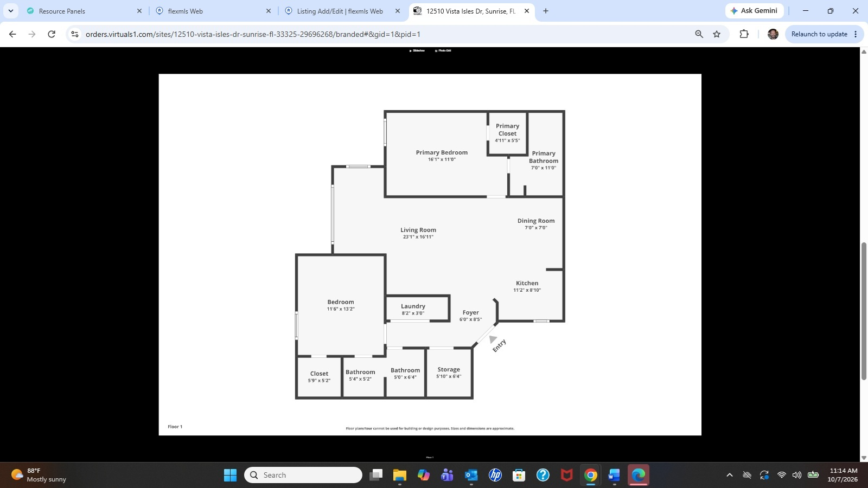Open the HP app on the taskbar
This screenshot has height=488, width=868.
[495, 475]
